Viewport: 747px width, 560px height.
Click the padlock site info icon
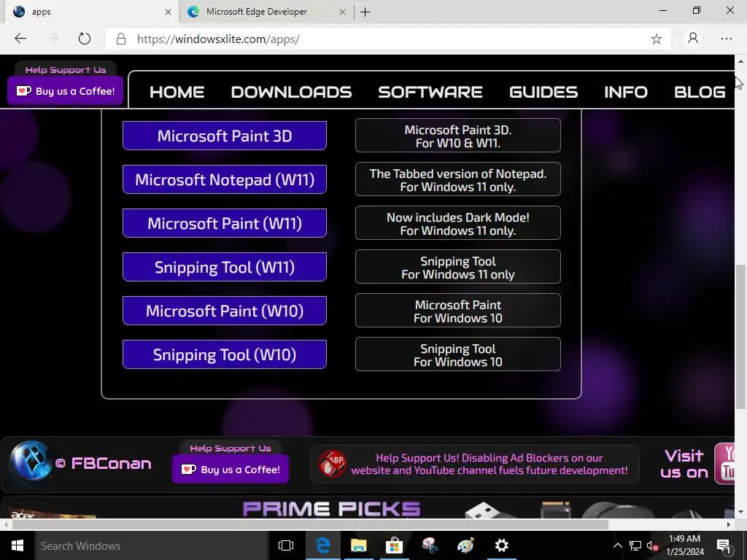(121, 39)
